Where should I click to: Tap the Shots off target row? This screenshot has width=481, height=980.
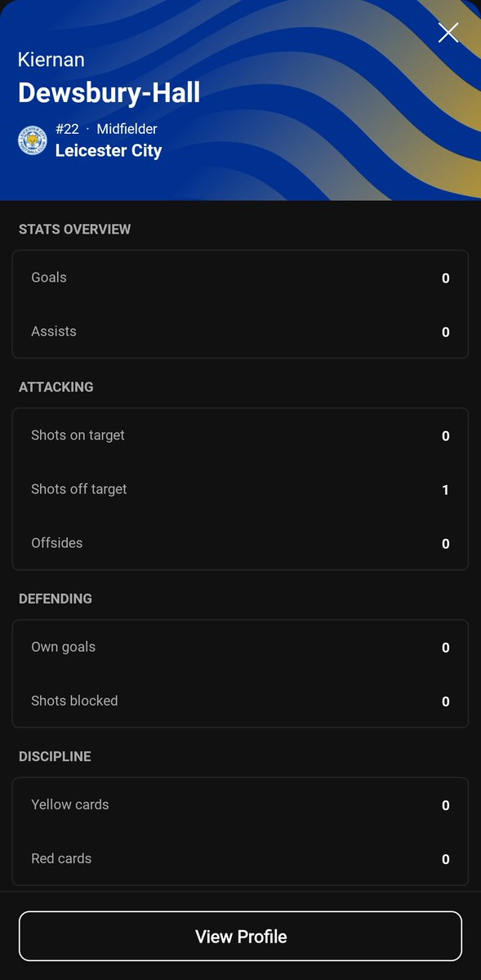(x=240, y=489)
